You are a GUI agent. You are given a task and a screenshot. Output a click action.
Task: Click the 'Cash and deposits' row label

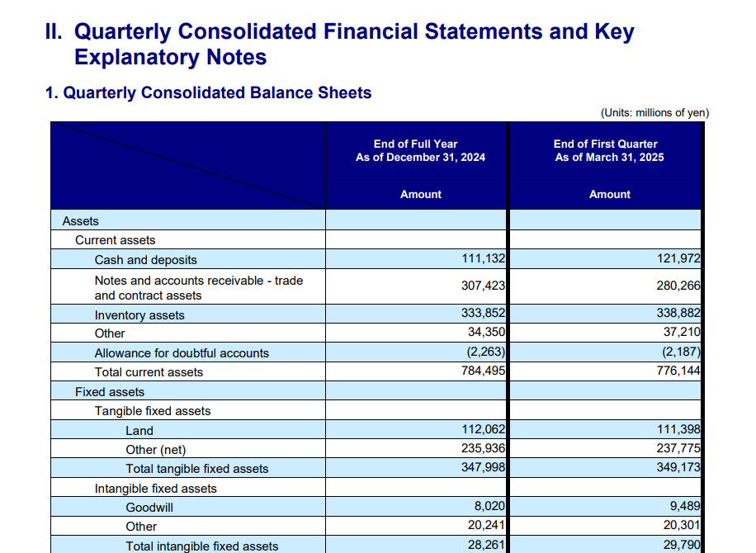(x=145, y=260)
